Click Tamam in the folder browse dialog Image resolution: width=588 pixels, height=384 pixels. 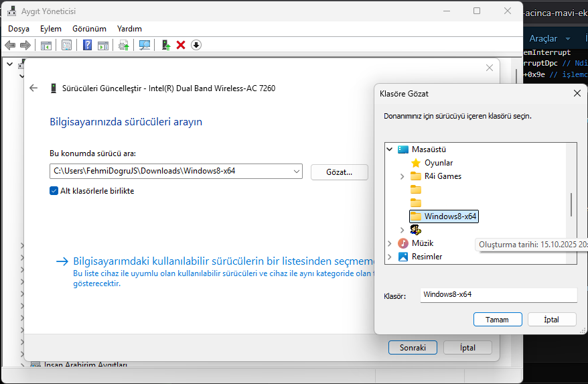tap(498, 320)
